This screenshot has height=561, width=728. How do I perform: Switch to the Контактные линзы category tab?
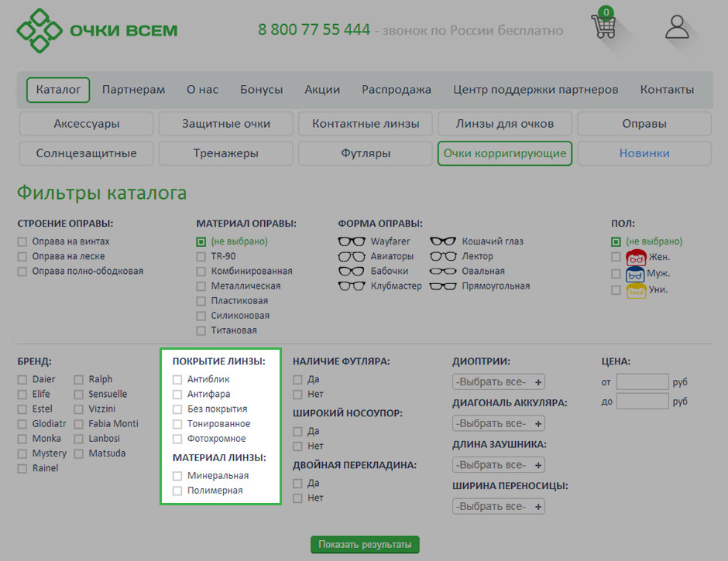(366, 124)
